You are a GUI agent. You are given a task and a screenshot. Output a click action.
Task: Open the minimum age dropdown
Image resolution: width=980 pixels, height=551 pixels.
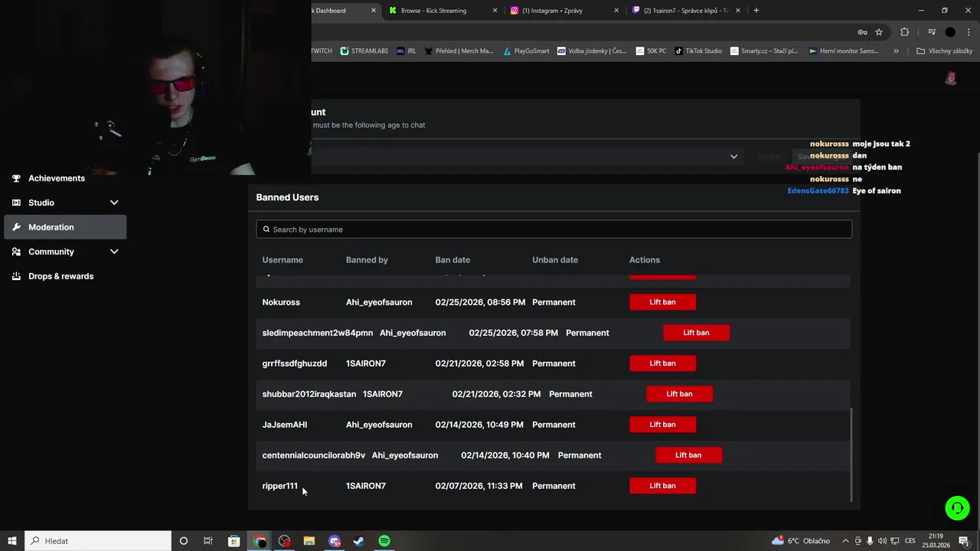[x=733, y=156]
